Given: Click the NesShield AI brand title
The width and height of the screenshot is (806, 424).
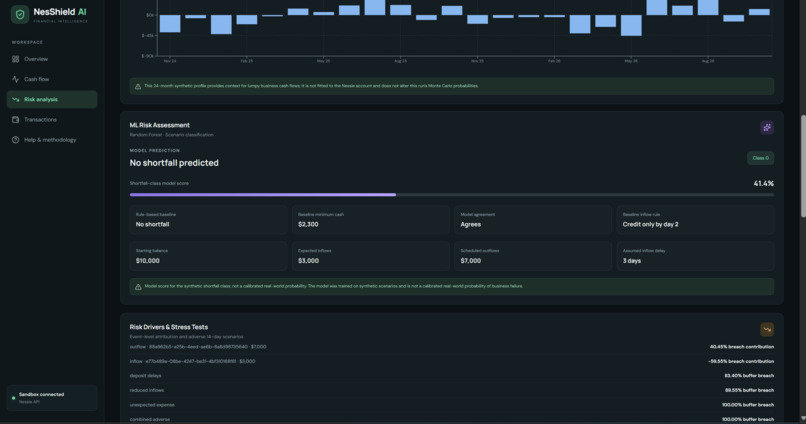Looking at the screenshot, I should 60,12.
